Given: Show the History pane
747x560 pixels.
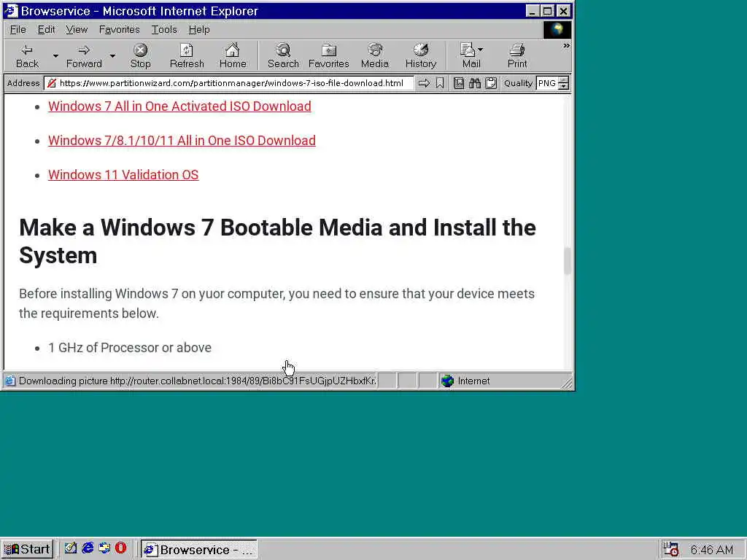Looking at the screenshot, I should (x=421, y=56).
